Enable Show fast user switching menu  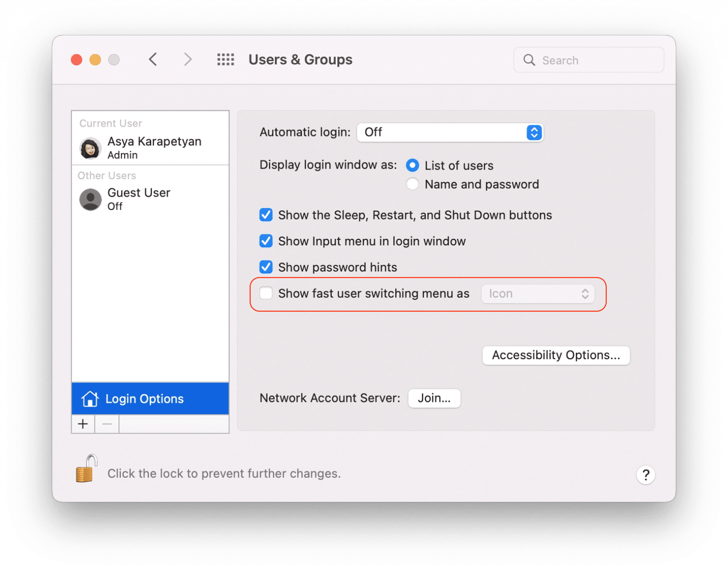tap(266, 293)
